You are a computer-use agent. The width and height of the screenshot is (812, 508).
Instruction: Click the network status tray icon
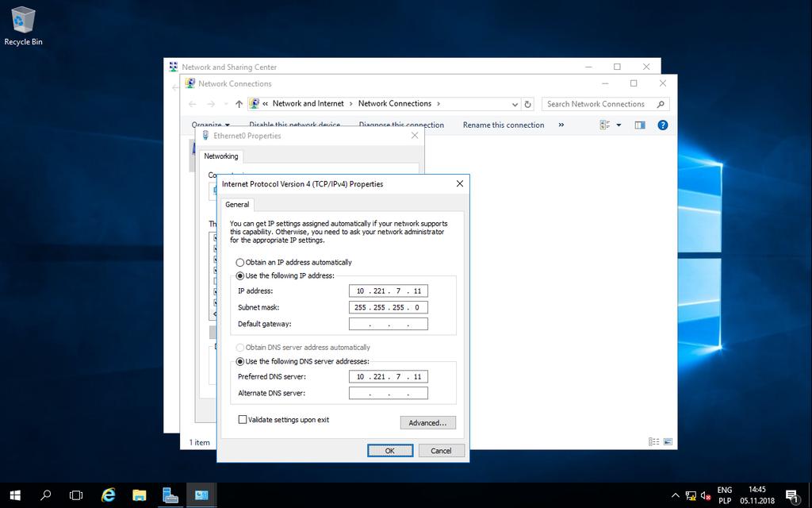[x=691, y=495]
